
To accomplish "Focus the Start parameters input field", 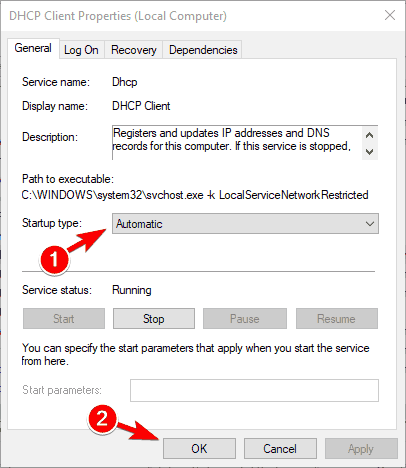I will pos(254,390).
